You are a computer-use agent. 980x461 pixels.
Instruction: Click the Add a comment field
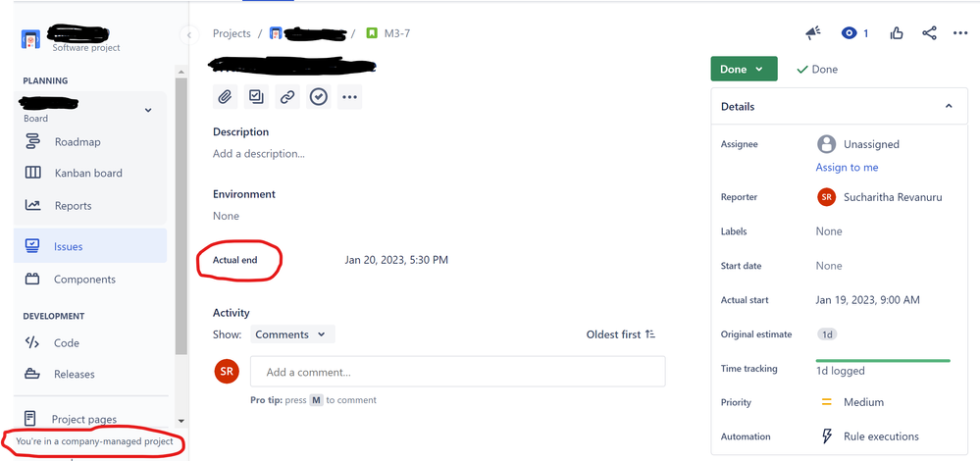click(x=457, y=372)
